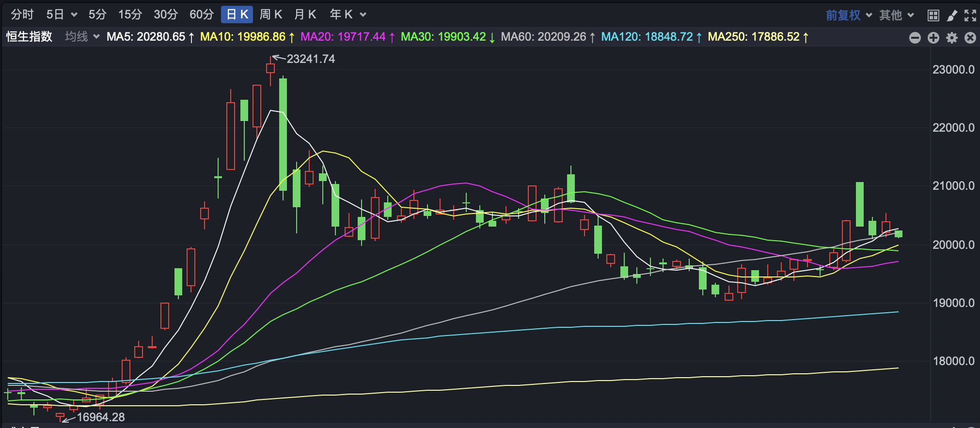The width and height of the screenshot is (980, 428).
Task: Open the 前复权 dropdown
Action: [x=849, y=15]
